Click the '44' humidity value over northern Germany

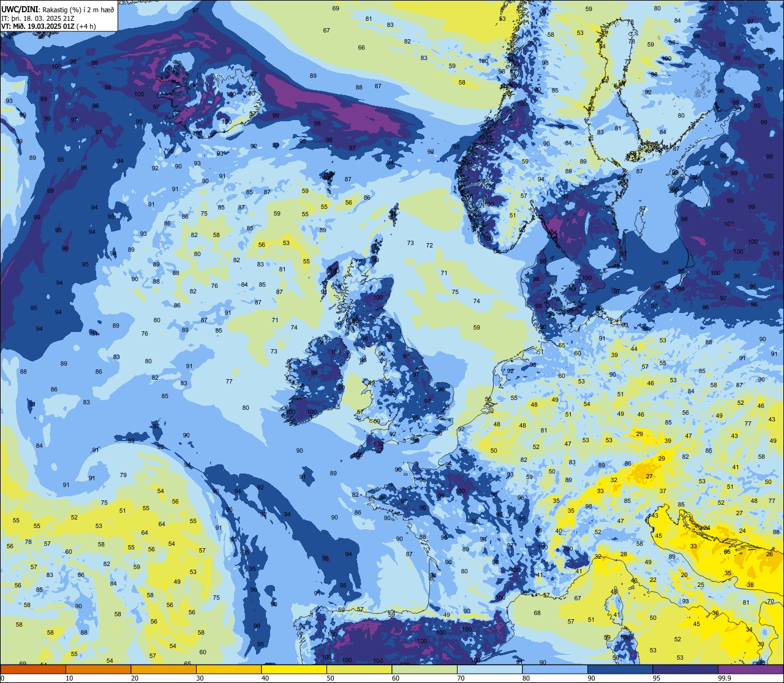coord(634,349)
